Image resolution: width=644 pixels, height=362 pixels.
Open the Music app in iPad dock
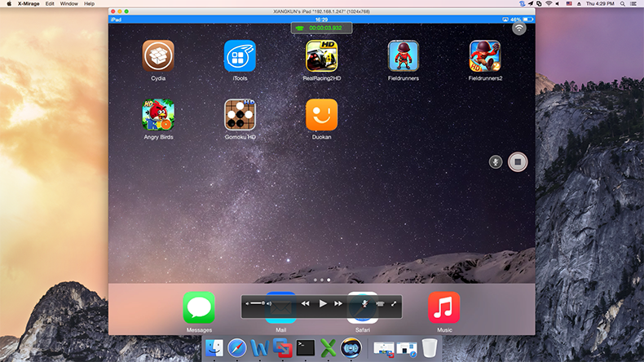tap(444, 307)
